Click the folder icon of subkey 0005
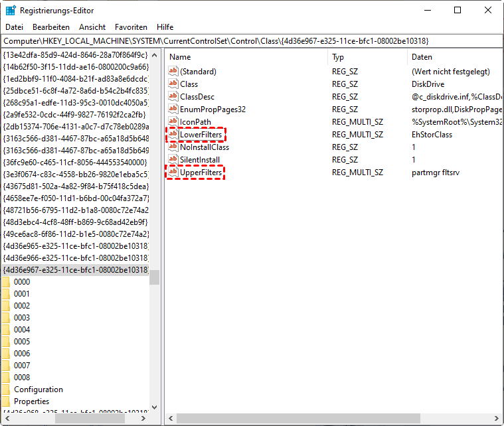This screenshot has height=426, width=504. tap(6, 342)
